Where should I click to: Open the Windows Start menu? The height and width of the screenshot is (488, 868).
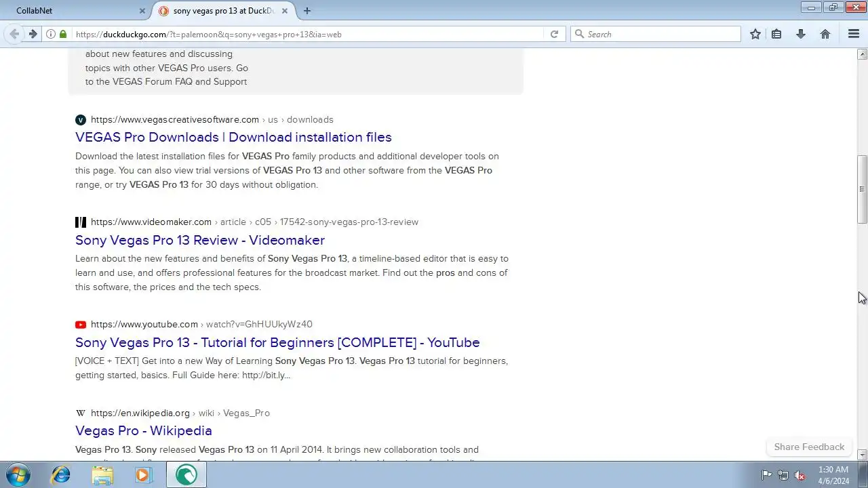coord(18,475)
